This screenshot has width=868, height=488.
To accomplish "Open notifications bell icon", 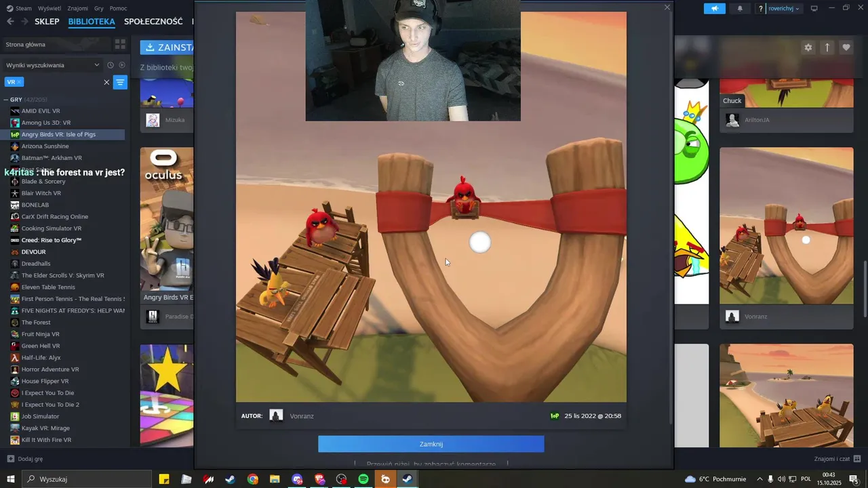I will 740,8.
